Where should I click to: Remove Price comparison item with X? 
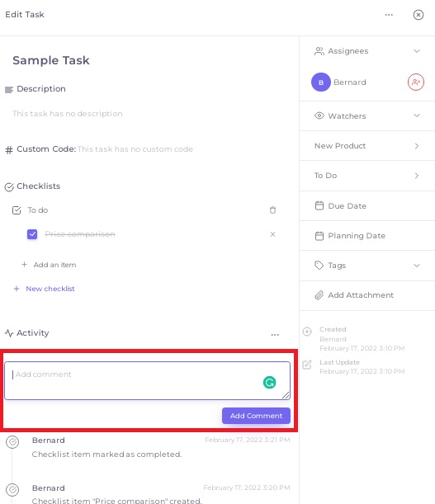point(272,234)
